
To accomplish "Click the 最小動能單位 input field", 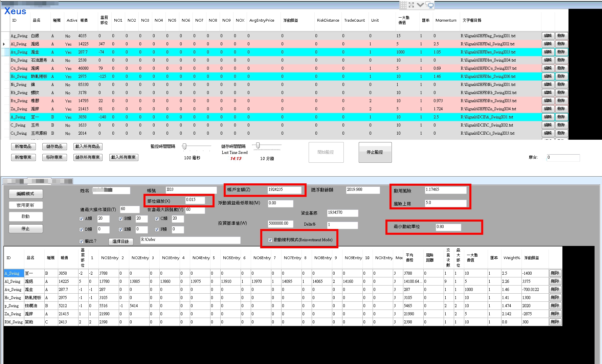I will pos(448,227).
